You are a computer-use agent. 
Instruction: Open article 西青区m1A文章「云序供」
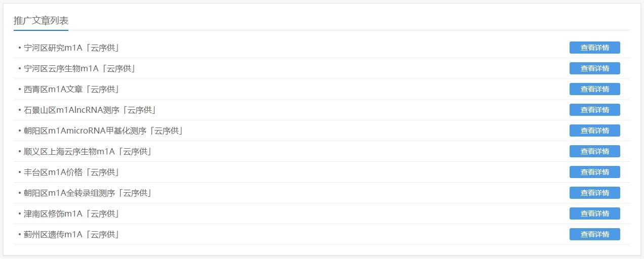pyautogui.click(x=71, y=90)
